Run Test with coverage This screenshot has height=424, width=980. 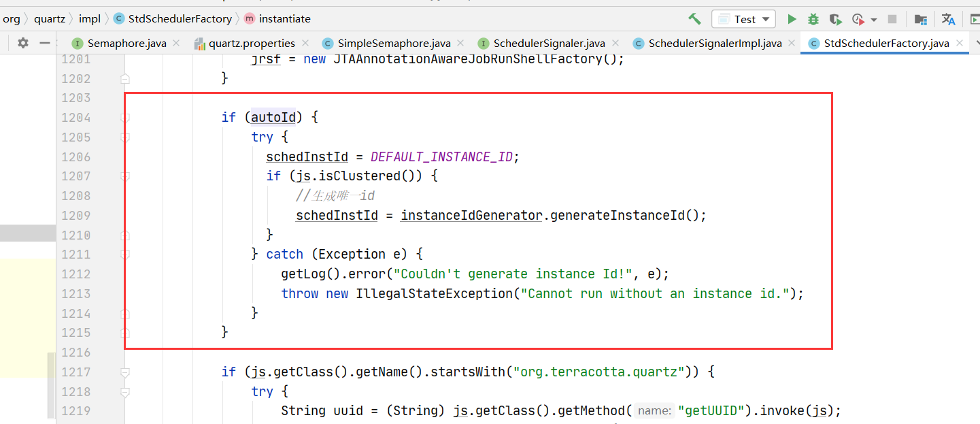835,19
